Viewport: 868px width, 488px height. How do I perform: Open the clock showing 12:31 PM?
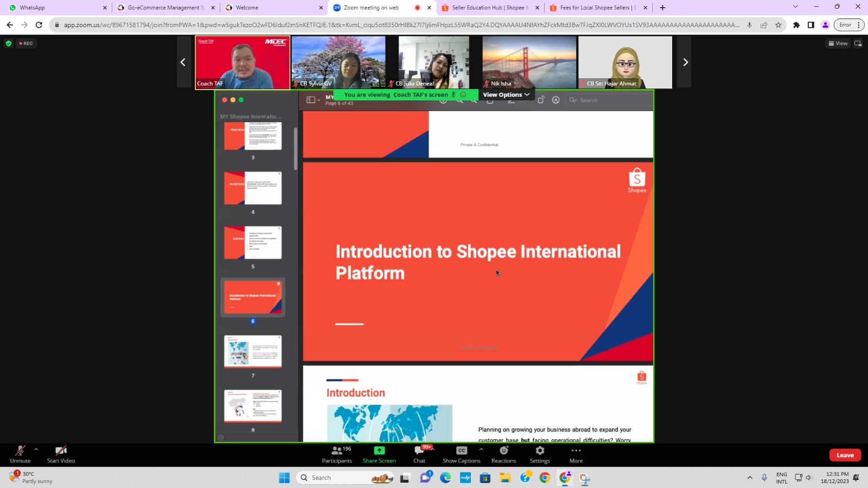[835, 478]
